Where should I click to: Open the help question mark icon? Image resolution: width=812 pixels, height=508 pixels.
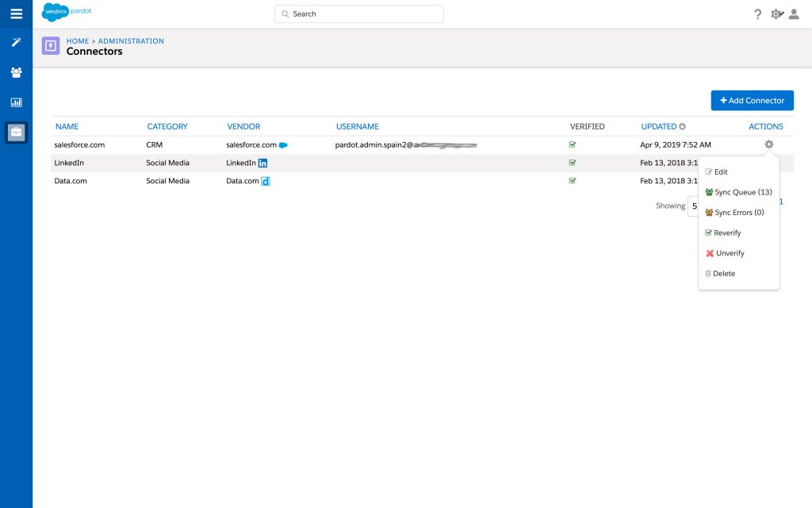click(757, 14)
